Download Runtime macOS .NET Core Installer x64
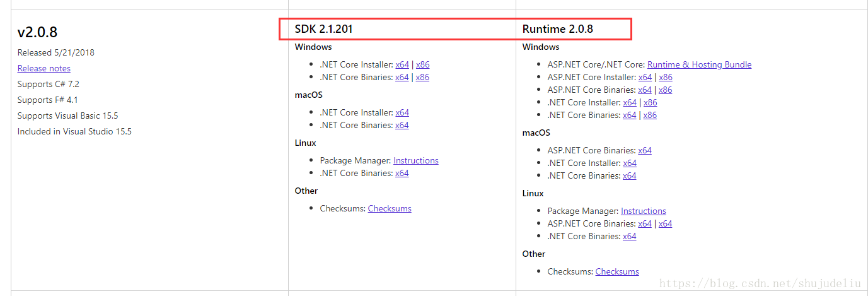This screenshot has width=868, height=296. (630, 163)
